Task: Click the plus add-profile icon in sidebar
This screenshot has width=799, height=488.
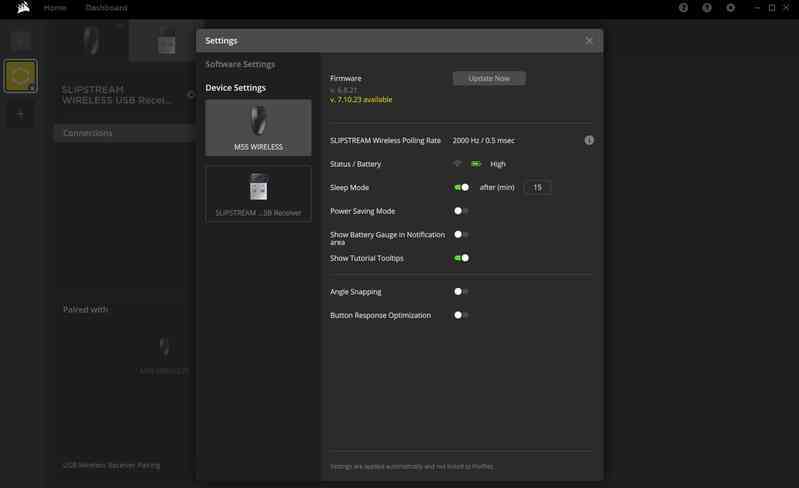Action: [20, 114]
